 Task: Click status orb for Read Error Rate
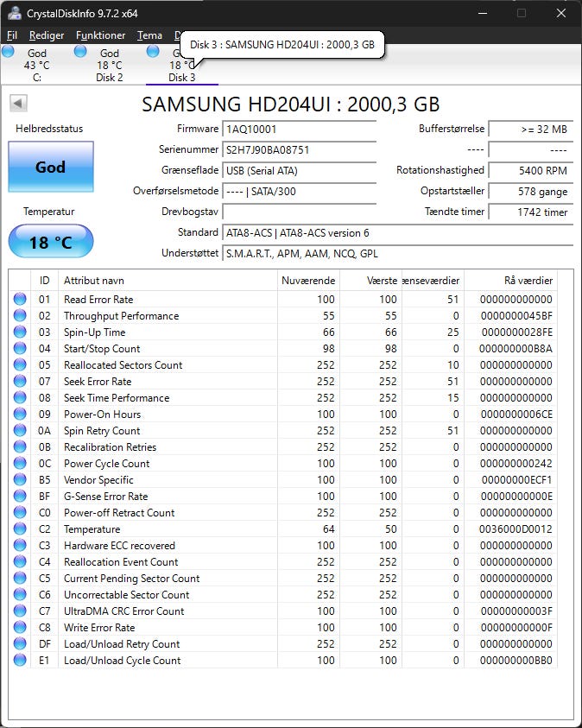[x=20, y=299]
